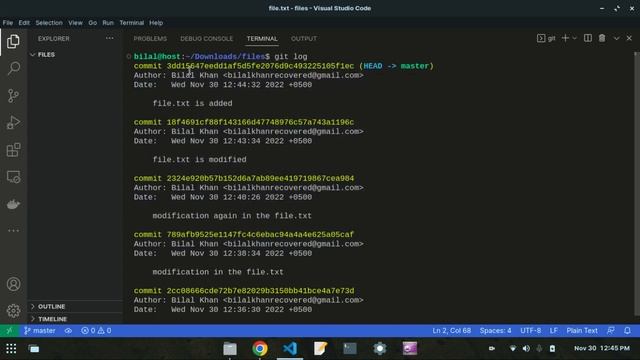Open Google Chrome from taskbar

click(x=260, y=349)
